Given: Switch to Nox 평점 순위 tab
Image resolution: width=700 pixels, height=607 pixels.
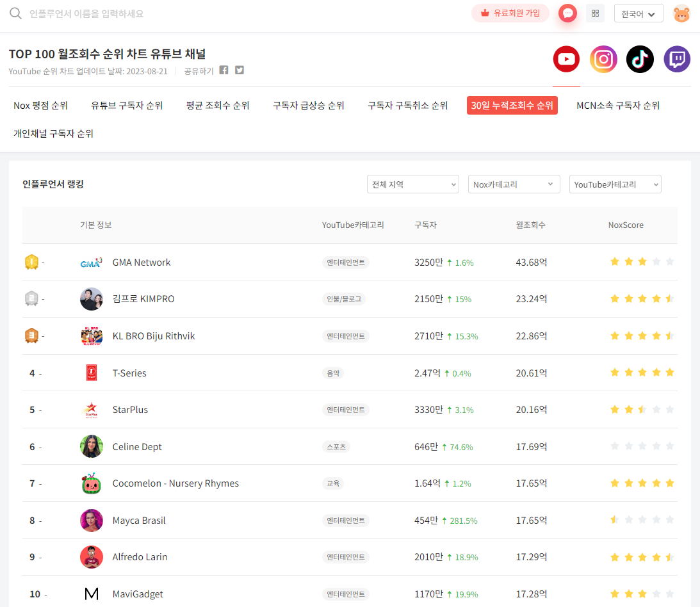Looking at the screenshot, I should (x=40, y=106).
